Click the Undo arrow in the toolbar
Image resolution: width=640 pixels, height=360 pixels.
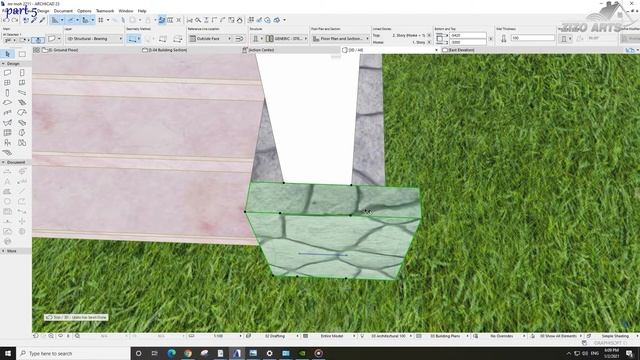click(7, 20)
